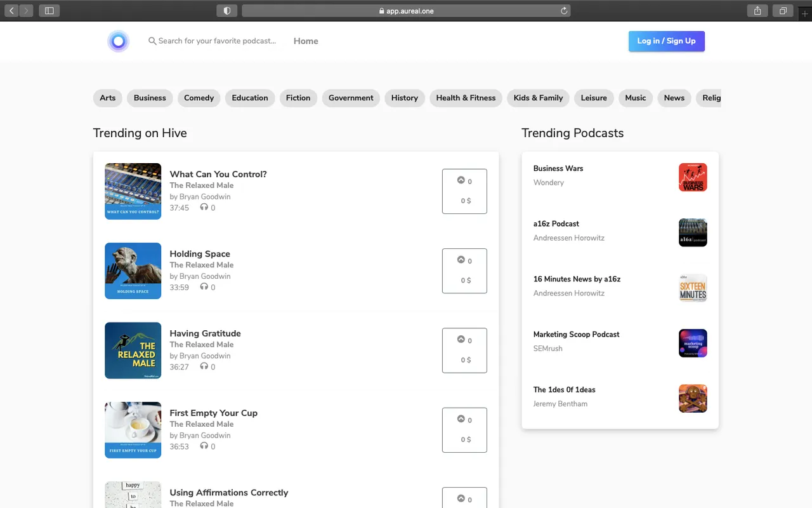Select the Leisure category chip
The image size is (812, 508).
click(x=594, y=98)
